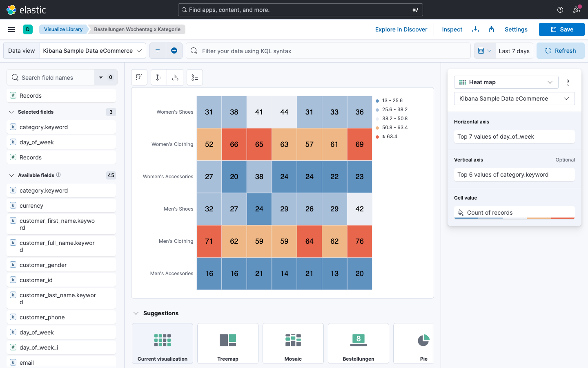Collapse the Selected fields section
The height and width of the screenshot is (368, 588).
(11, 112)
